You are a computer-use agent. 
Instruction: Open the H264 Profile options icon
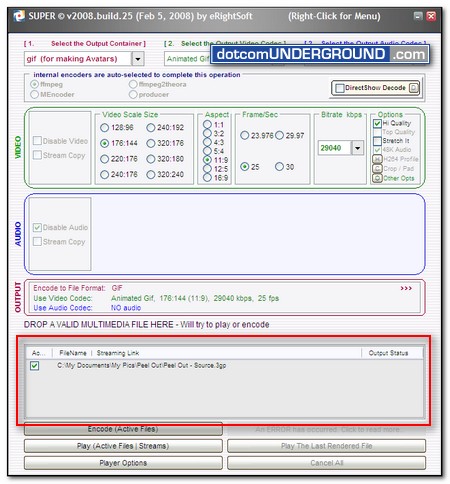[377, 159]
